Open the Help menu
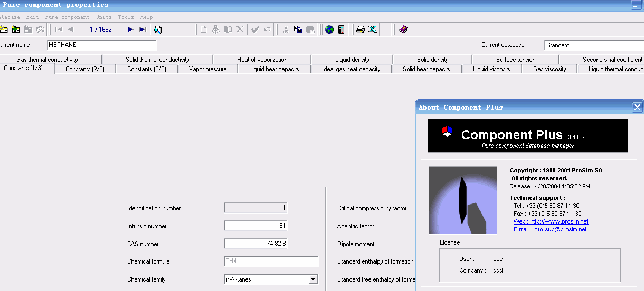The width and height of the screenshot is (644, 291). [x=146, y=17]
